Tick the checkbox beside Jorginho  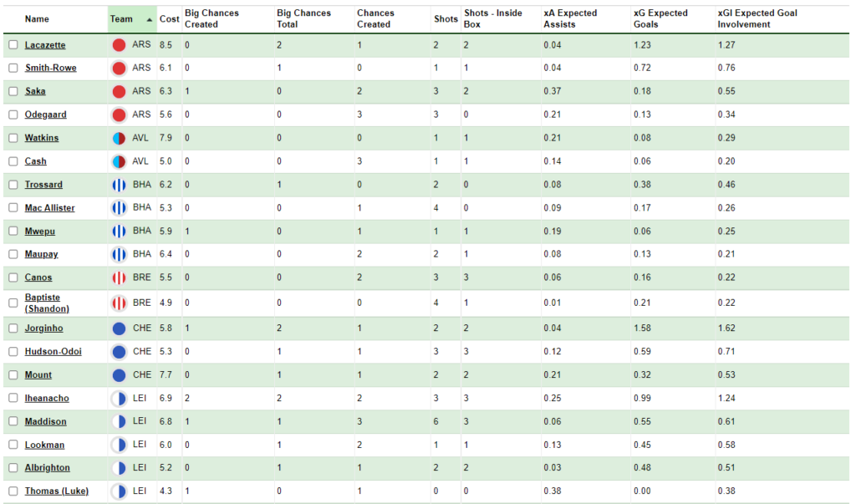coord(12,328)
